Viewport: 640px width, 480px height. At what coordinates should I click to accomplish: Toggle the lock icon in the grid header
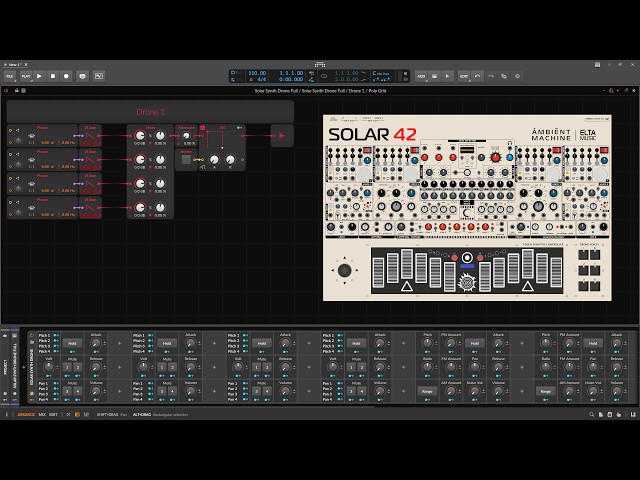17,91
